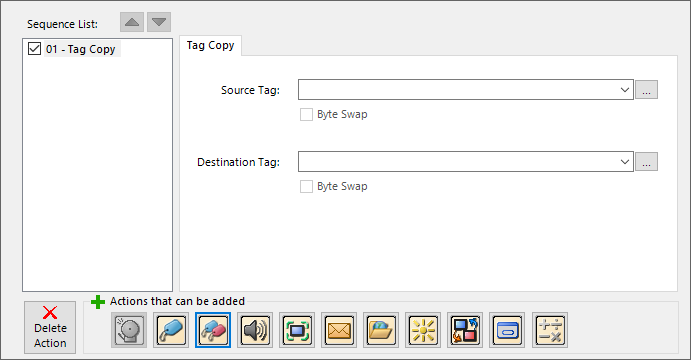
Task: Add the popup window action icon
Action: (507, 330)
